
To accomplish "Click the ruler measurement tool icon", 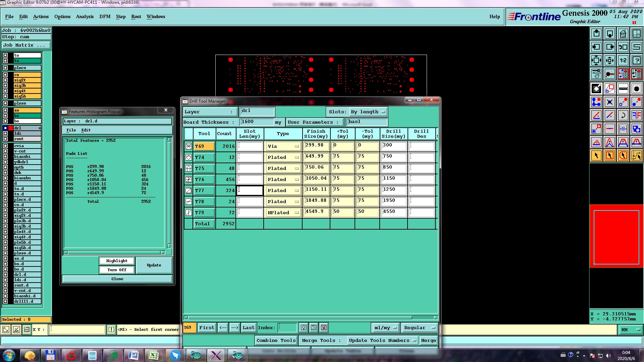I will 623,88.
